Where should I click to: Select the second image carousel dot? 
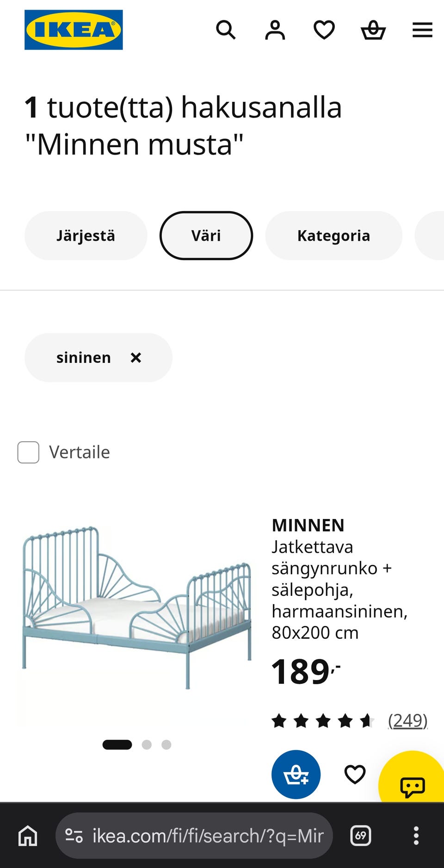147,745
